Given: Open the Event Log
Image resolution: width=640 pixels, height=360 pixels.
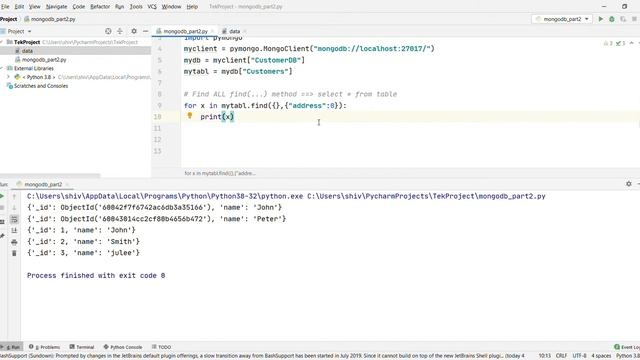Looking at the screenshot, I should [627, 347].
